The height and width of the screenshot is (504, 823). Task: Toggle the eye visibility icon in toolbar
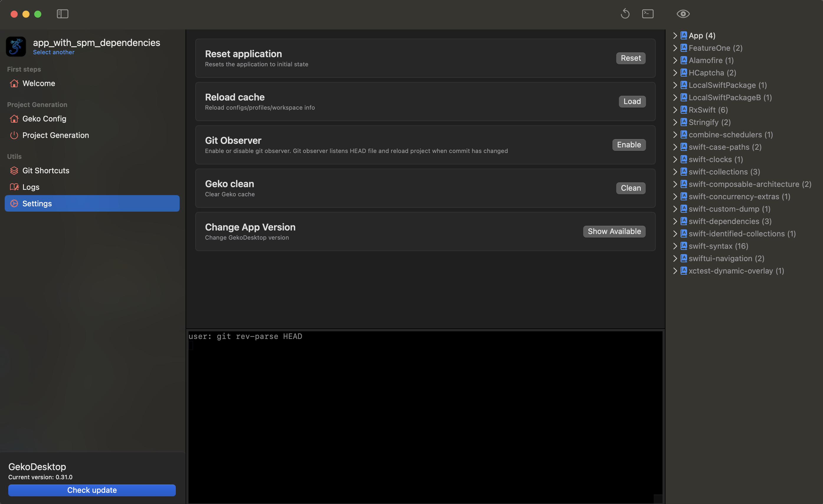click(x=683, y=14)
